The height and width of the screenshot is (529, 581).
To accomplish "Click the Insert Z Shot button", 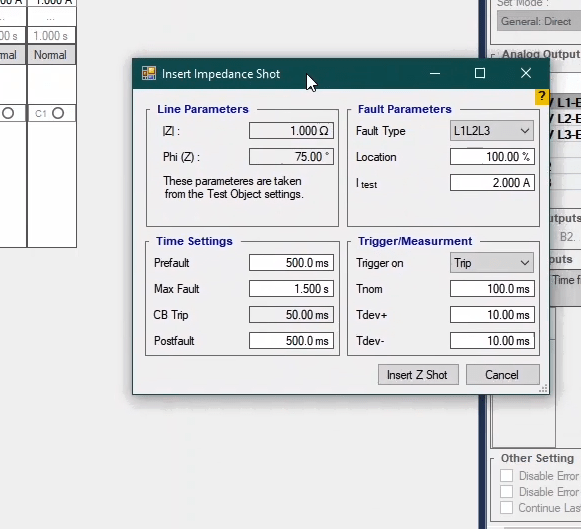I will click(418, 375).
